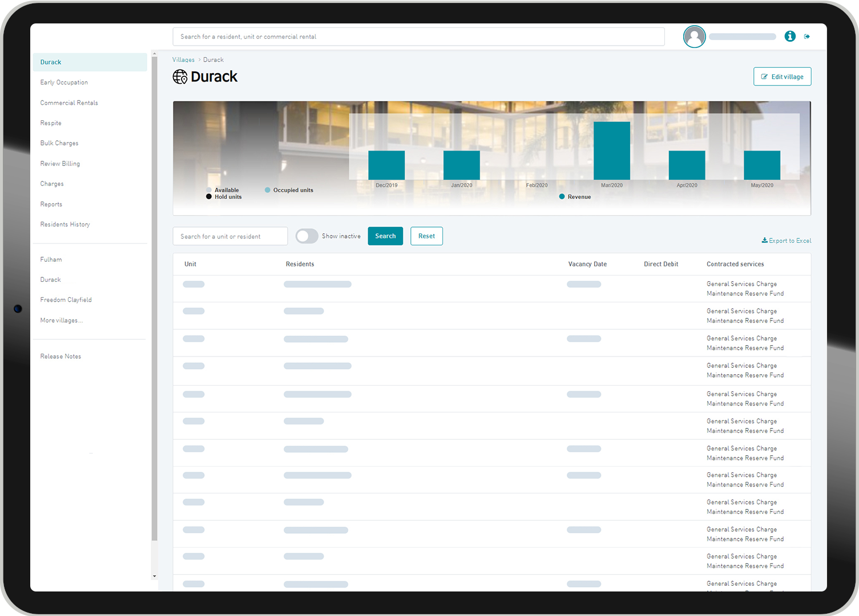The image size is (859, 616).
Task: Open Bulk Charges in the sidebar
Action: pos(59,143)
